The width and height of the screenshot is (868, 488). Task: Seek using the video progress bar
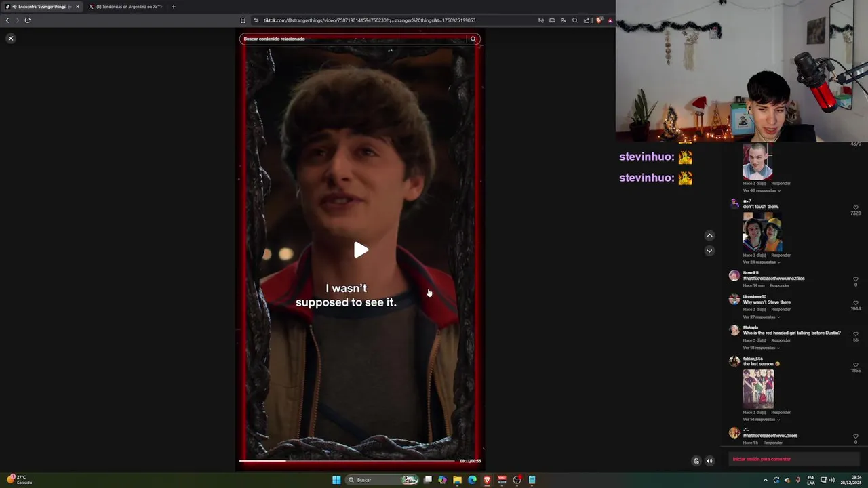[x=347, y=461]
